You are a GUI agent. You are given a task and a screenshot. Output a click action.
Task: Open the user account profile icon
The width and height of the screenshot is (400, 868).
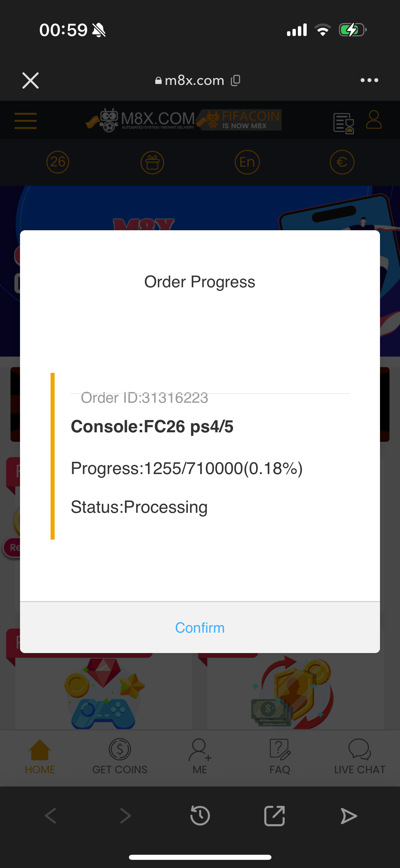pyautogui.click(x=374, y=120)
